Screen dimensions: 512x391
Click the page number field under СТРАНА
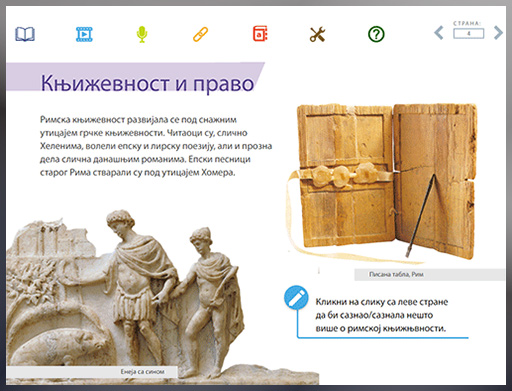click(468, 34)
